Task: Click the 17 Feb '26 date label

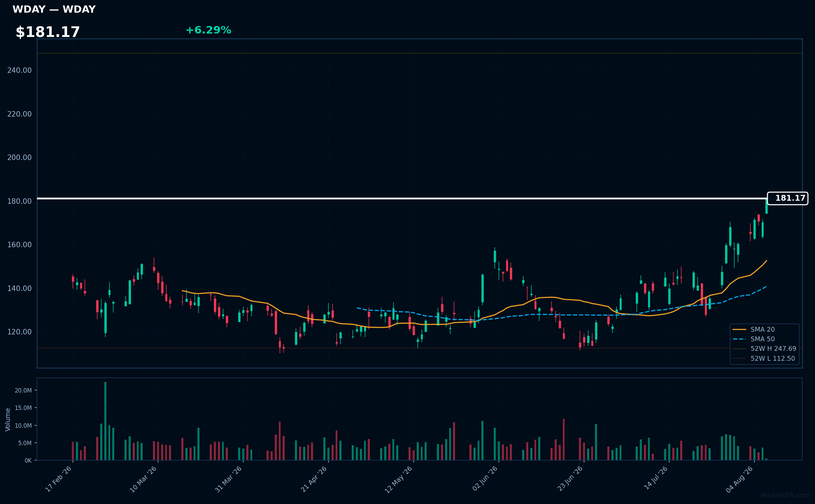Action: click(59, 479)
